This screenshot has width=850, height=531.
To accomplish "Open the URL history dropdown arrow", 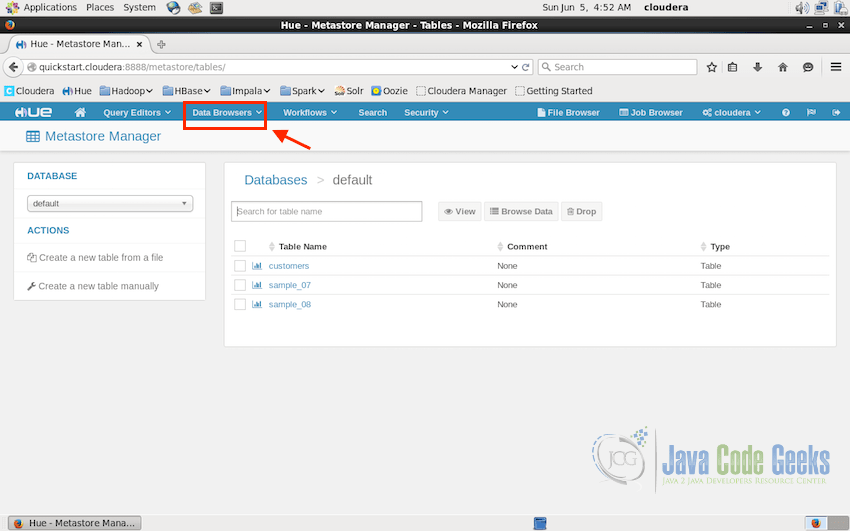I will click(x=514, y=67).
